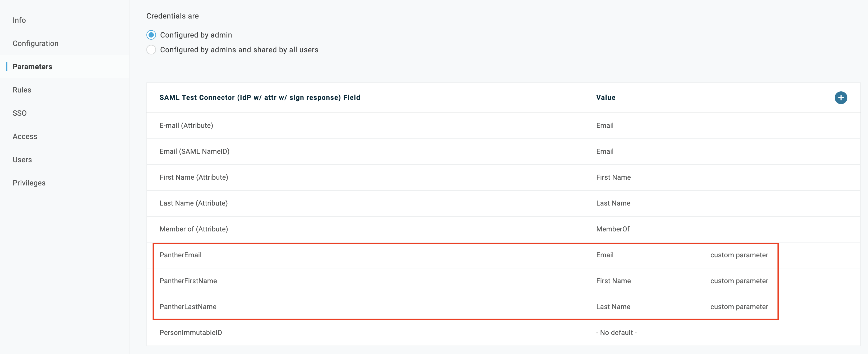Go to Configuration section

[x=35, y=43]
